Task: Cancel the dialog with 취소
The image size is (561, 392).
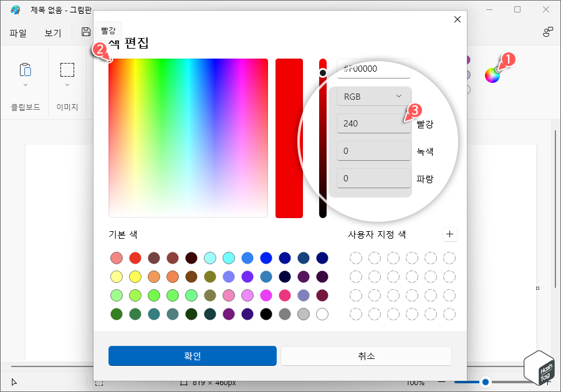Action: pos(366,356)
